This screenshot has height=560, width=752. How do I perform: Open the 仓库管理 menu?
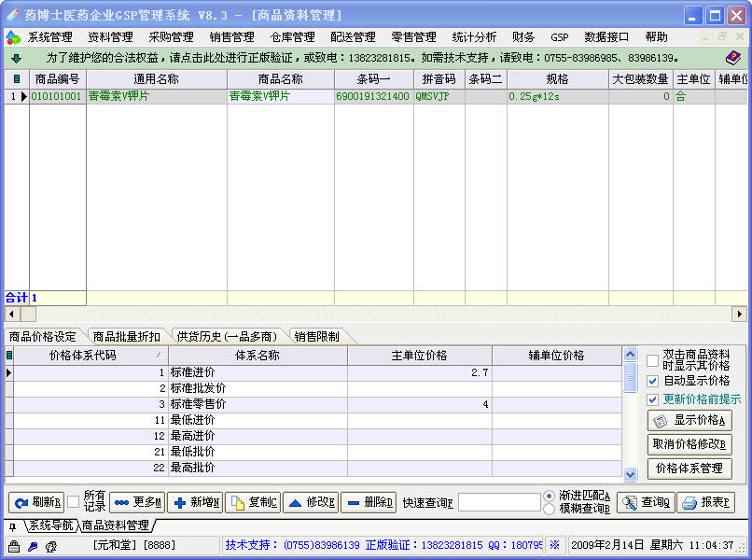pyautogui.click(x=293, y=37)
